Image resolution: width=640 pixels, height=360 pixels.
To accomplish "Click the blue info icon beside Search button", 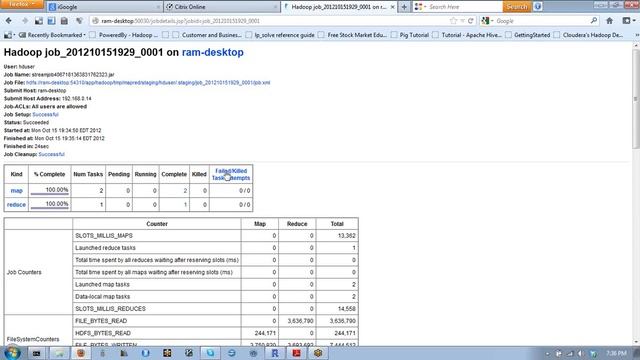I will tap(538, 7).
